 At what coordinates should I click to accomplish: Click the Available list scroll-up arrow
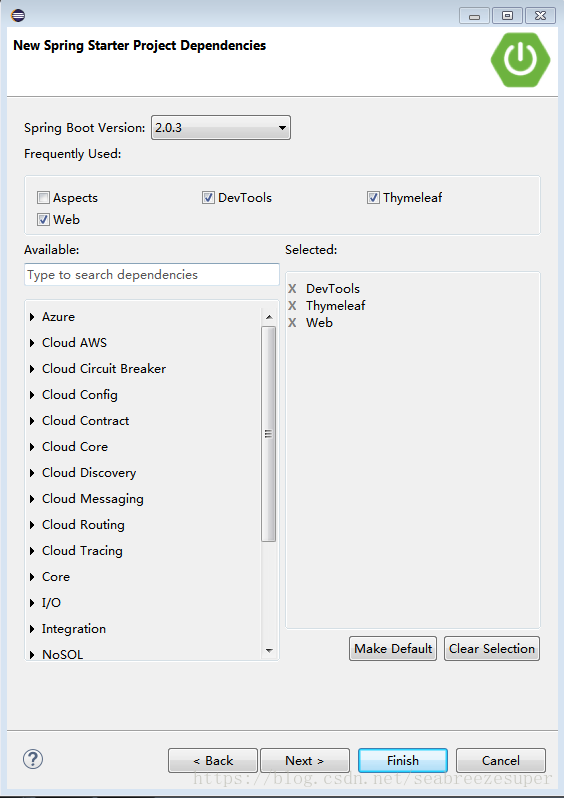(x=269, y=317)
